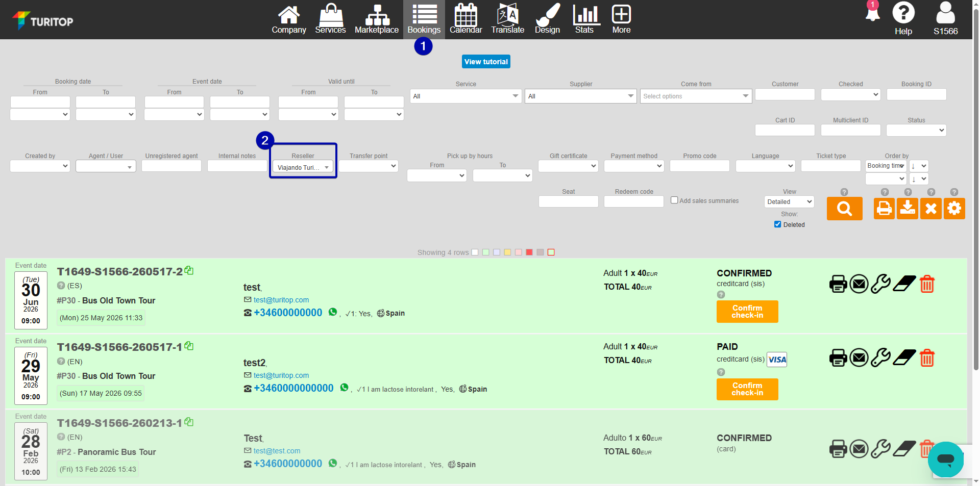Click the Booking ID input field
Viewport: 980px width, 486px height.
916,94
